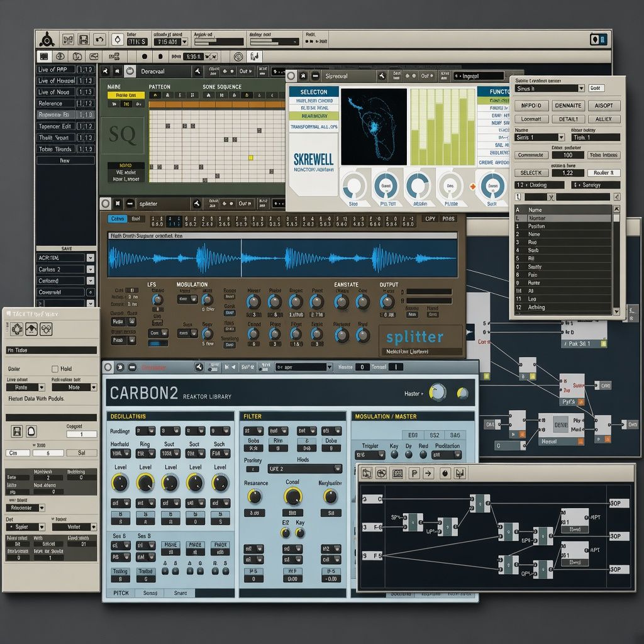Toggle the Red indicator in Carbon2 Modulation section
644x644 pixels.
(423, 455)
